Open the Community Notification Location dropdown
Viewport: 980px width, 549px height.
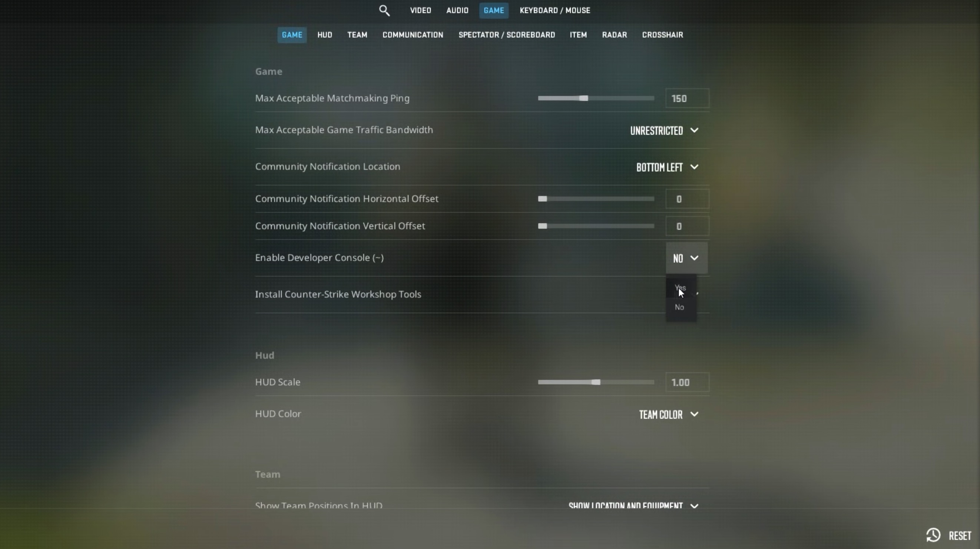667,167
